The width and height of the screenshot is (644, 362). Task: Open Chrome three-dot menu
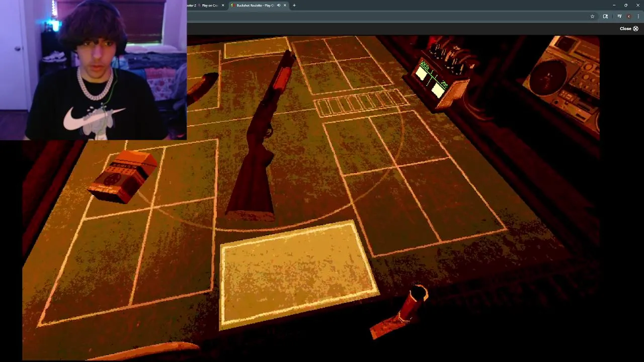[x=638, y=17]
